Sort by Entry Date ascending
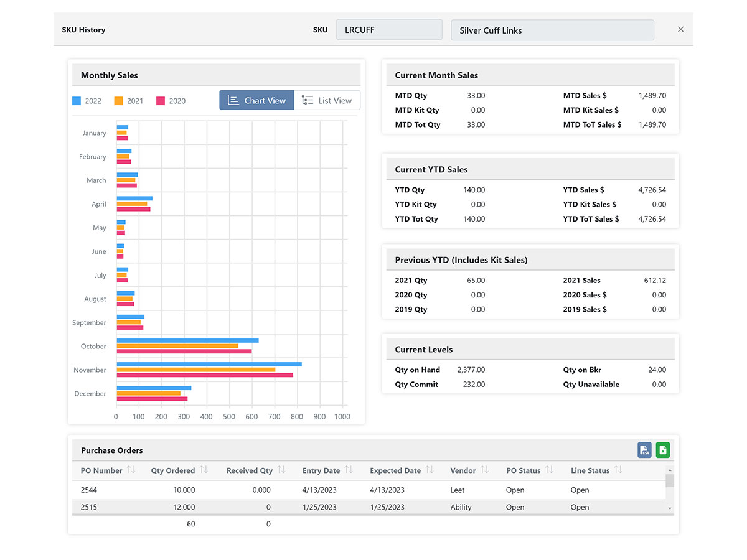 349,470
